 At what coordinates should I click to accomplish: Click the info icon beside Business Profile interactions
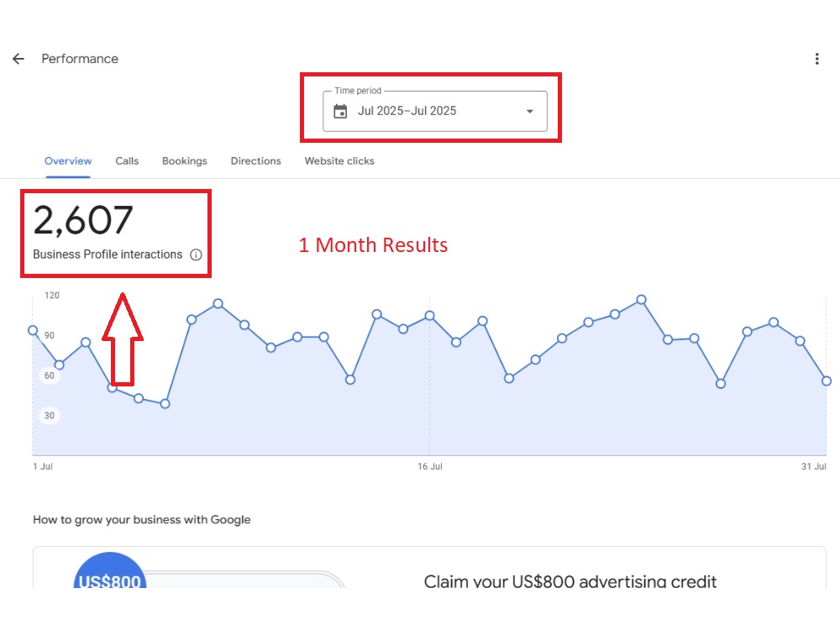point(196,255)
